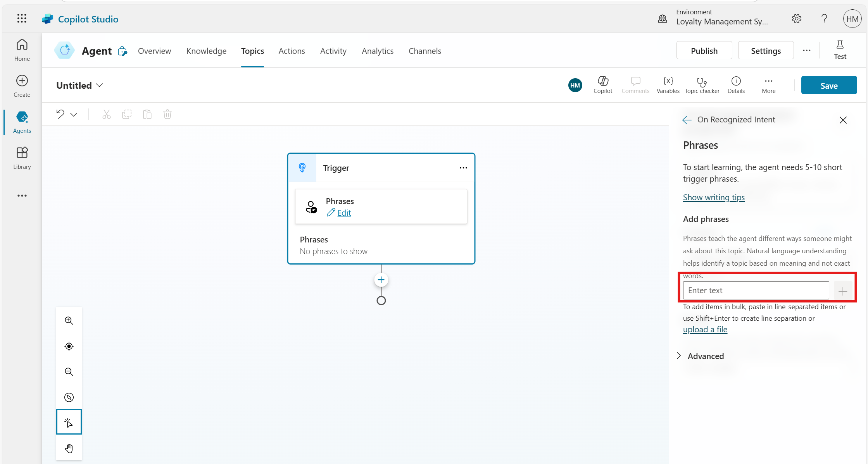This screenshot has width=868, height=464.
Task: Click the Enter text phrase field
Action: click(756, 290)
